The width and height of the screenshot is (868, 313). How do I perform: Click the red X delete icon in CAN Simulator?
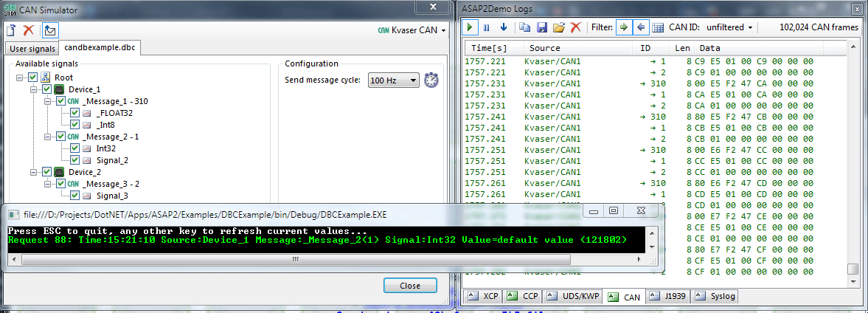coord(29,30)
